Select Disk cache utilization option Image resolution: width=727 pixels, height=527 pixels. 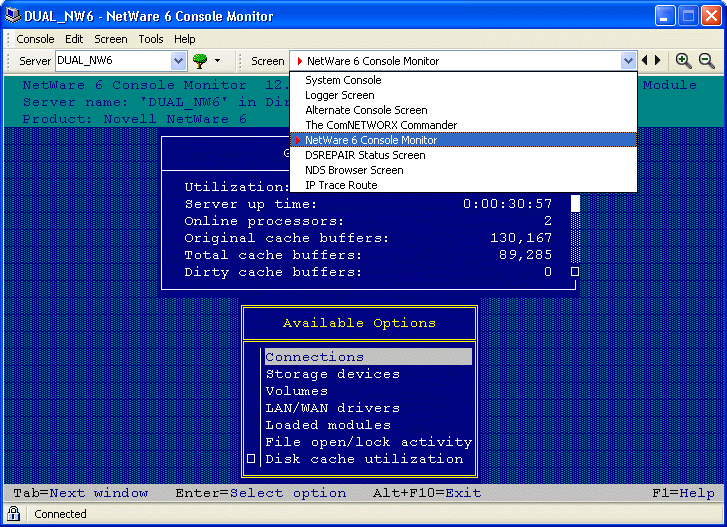point(368,459)
